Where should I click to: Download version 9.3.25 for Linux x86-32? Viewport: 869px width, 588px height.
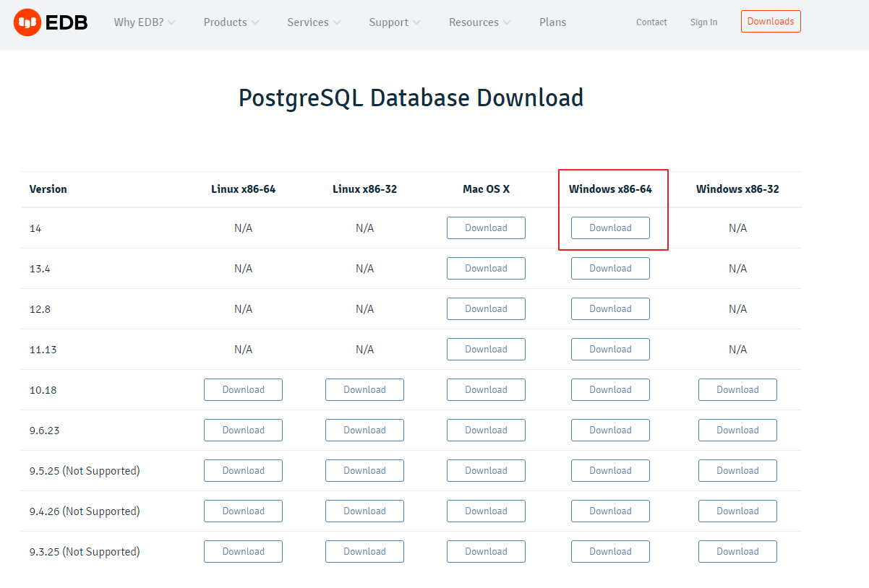tap(364, 551)
